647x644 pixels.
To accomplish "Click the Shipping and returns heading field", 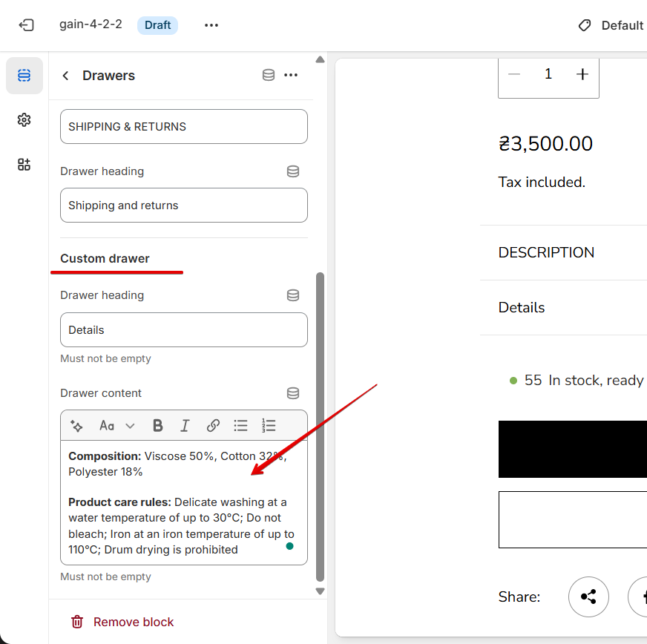I will point(183,206).
